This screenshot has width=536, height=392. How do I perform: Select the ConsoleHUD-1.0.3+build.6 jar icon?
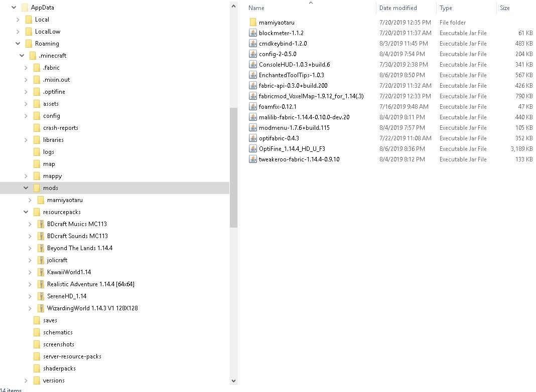tap(252, 65)
